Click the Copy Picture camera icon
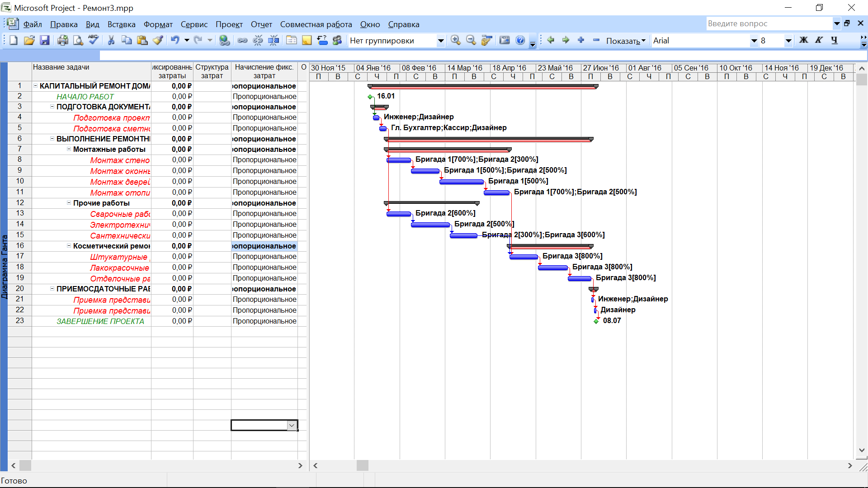Viewport: 868px width, 488px height. 505,41
